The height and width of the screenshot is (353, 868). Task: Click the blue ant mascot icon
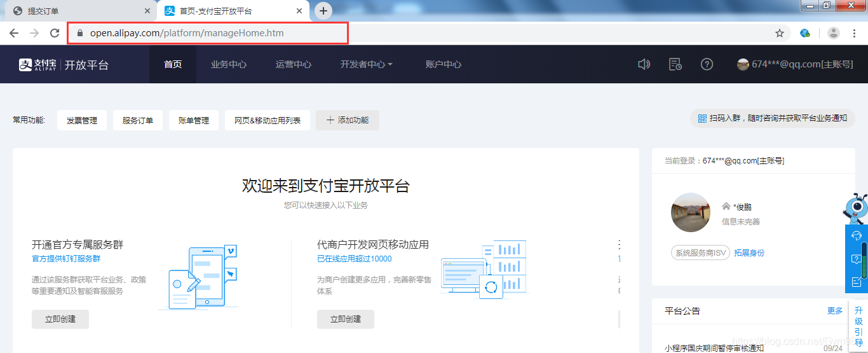point(855,209)
